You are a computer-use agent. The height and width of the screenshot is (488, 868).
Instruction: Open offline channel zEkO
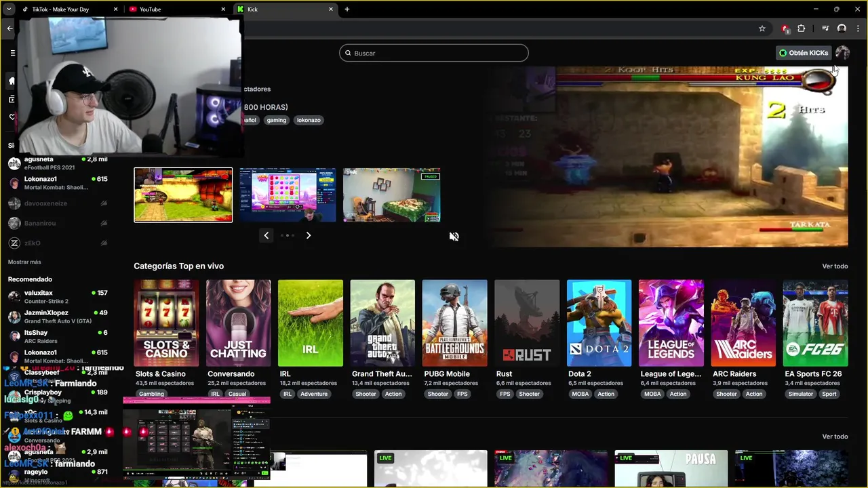click(x=58, y=243)
